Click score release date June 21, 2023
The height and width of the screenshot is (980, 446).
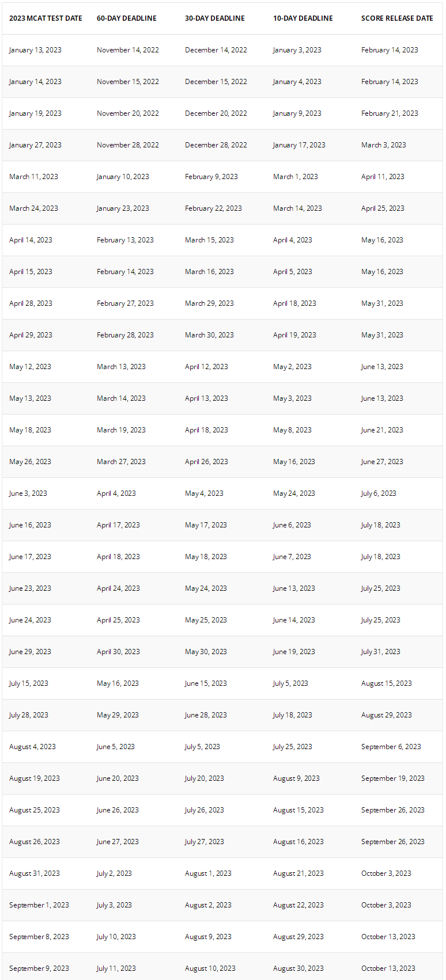pyautogui.click(x=382, y=430)
